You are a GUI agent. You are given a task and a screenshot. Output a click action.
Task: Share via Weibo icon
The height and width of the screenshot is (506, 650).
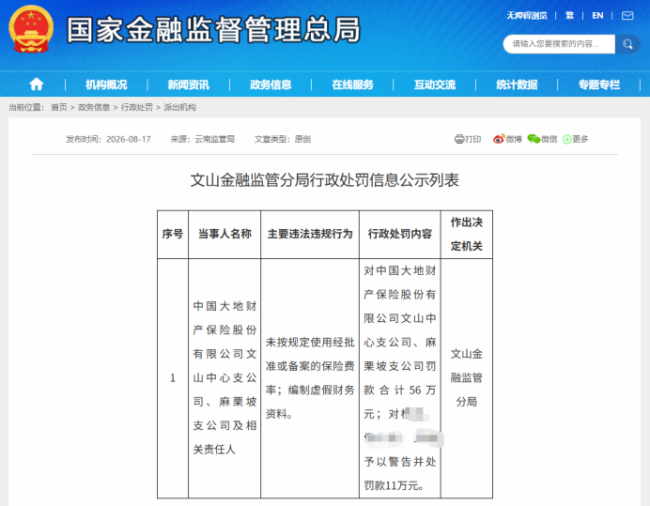pyautogui.click(x=499, y=139)
